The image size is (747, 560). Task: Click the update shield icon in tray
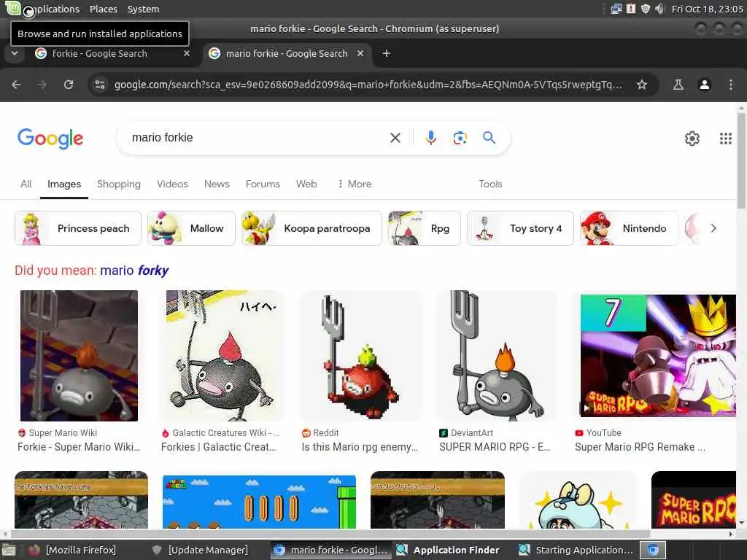[645, 9]
